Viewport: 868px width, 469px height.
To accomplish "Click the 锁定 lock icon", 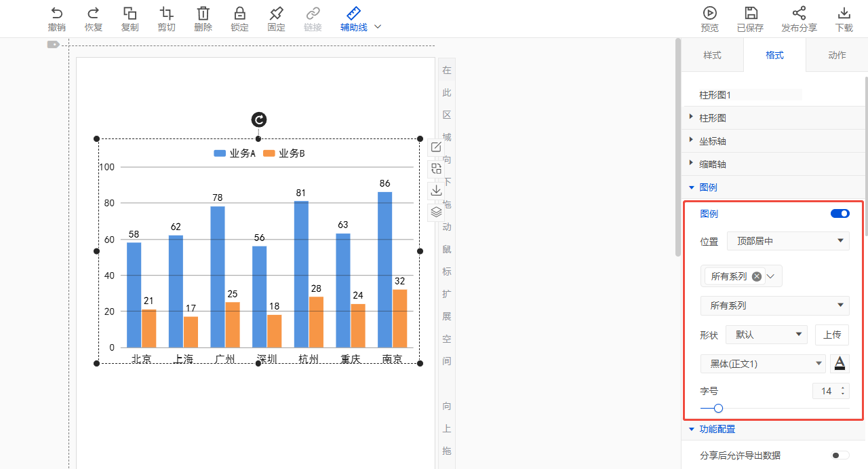I will (239, 13).
